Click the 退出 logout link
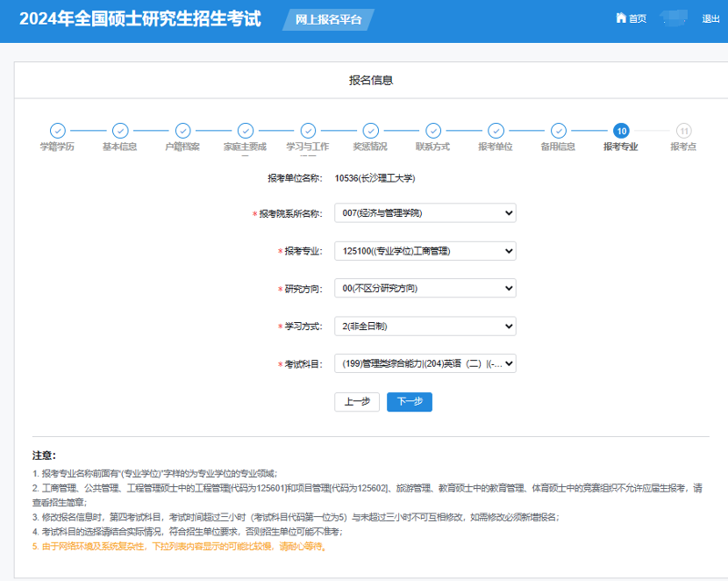The width and height of the screenshot is (728, 581). click(x=710, y=18)
